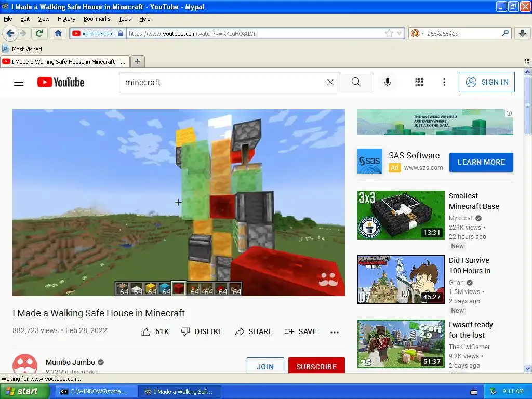The width and height of the screenshot is (532, 399).
Task: Open the View menu
Action: click(x=44, y=19)
